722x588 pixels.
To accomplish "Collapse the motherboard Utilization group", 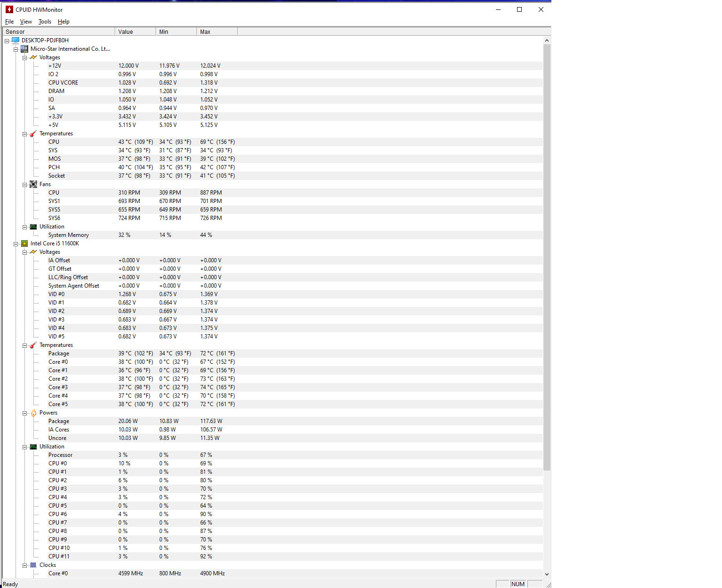I will (25, 227).
